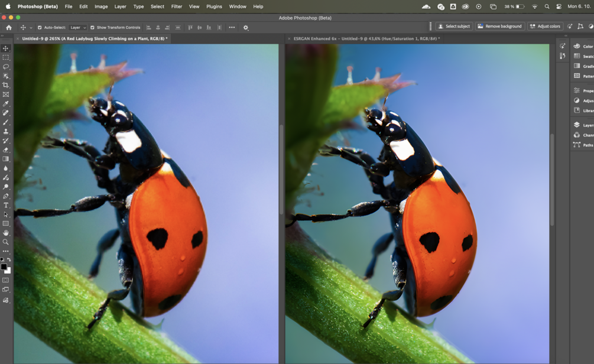Open the Gradients panel
This screenshot has height=364, width=594.
(583, 66)
